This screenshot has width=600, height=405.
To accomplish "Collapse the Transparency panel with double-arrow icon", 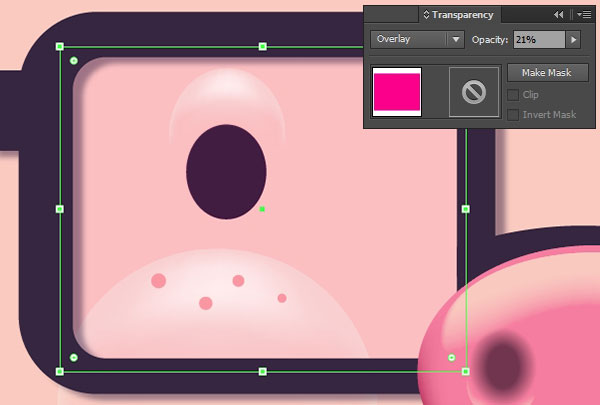I will coord(558,15).
